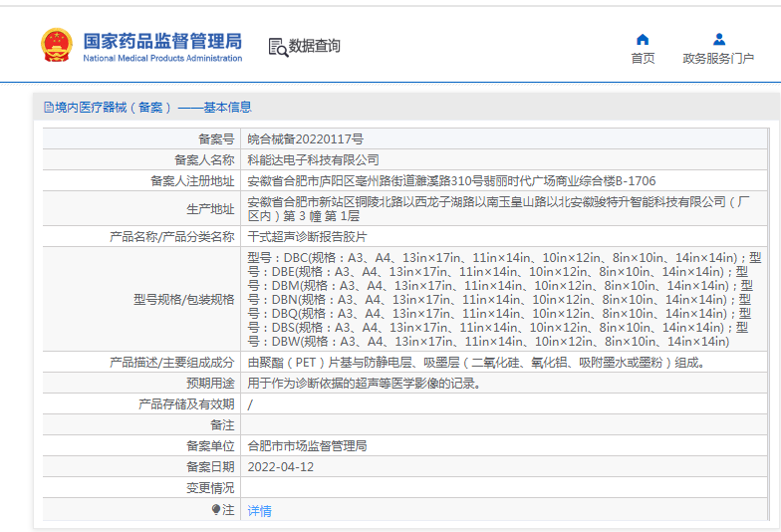The image size is (781, 532).
Task: Click the document icon before 境内医疗器械
Action: tap(48, 108)
